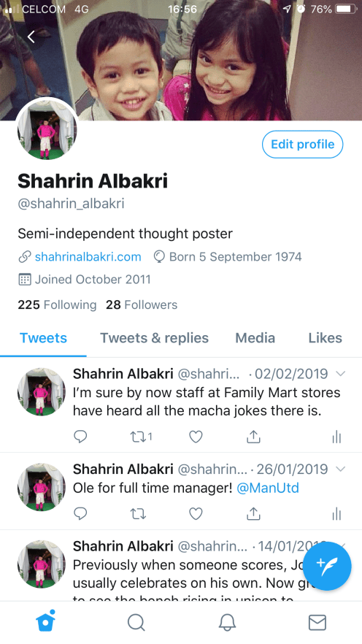Switch to the Media tab
Image resolution: width=362 pixels, height=644 pixels.
point(255,338)
